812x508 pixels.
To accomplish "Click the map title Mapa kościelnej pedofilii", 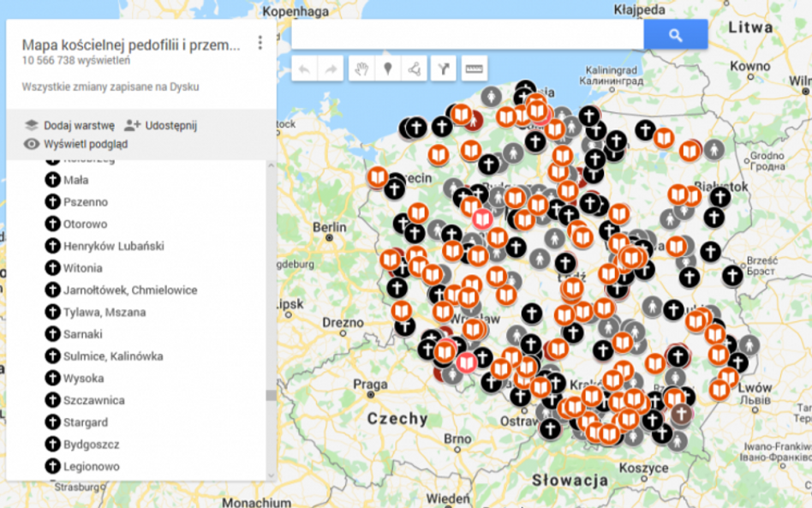I will click(x=131, y=45).
